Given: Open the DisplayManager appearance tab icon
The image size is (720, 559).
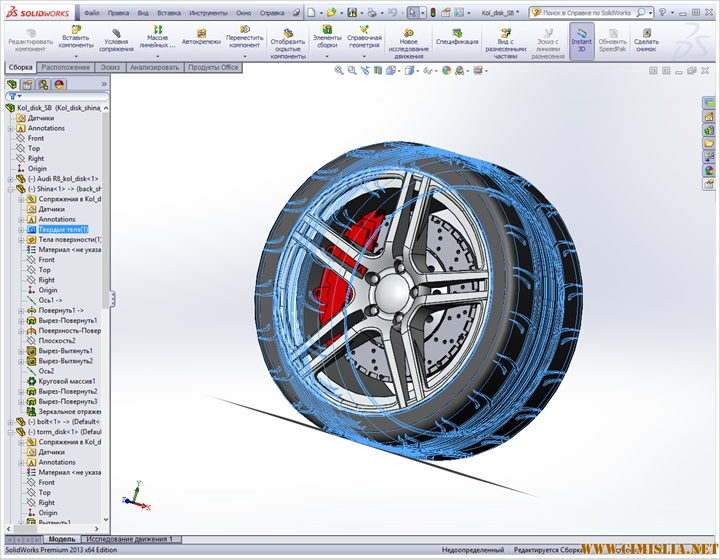Looking at the screenshot, I should pos(59,84).
